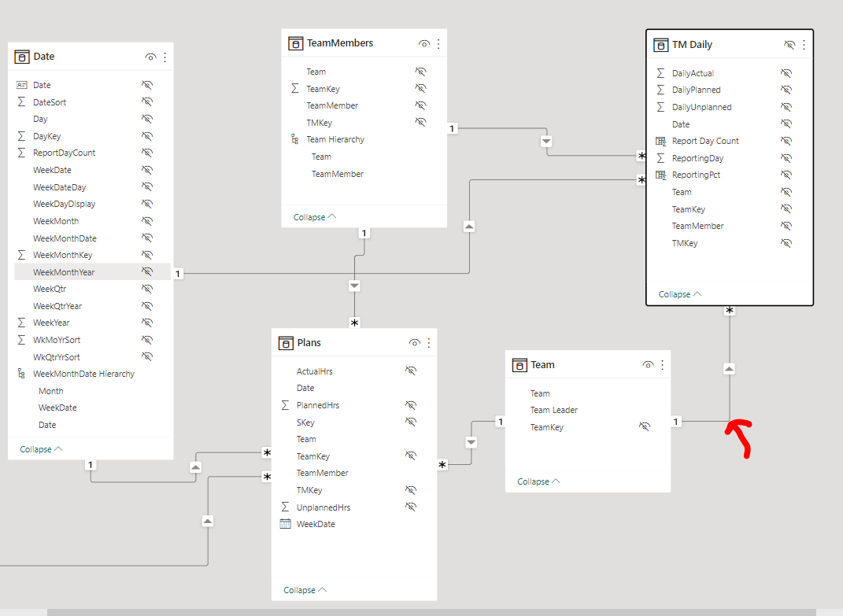843x616 pixels.
Task: Collapse the Team table card
Action: pos(538,481)
